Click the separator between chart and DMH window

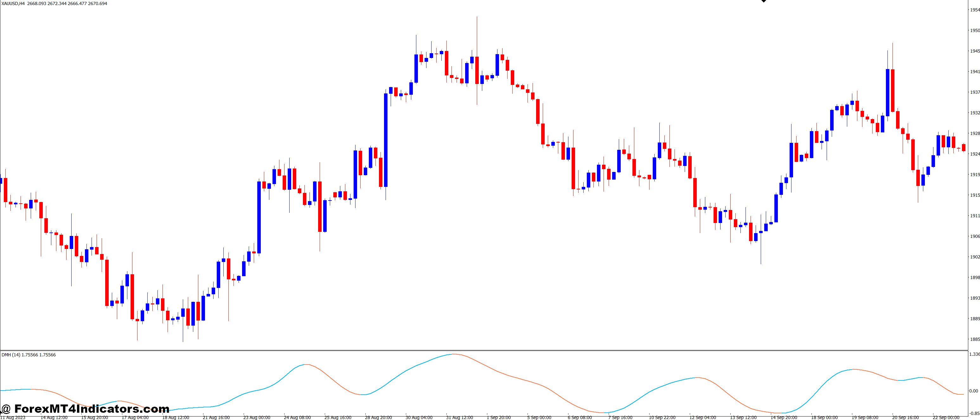point(483,350)
